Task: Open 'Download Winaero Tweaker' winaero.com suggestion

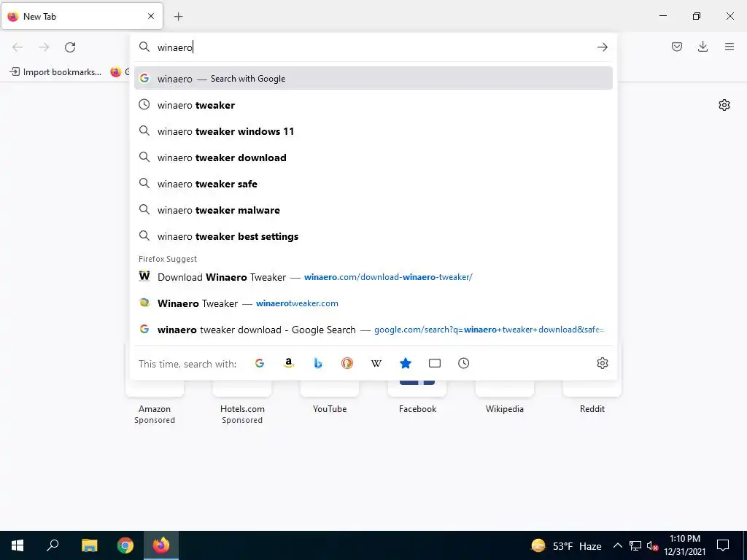Action: [x=373, y=276]
